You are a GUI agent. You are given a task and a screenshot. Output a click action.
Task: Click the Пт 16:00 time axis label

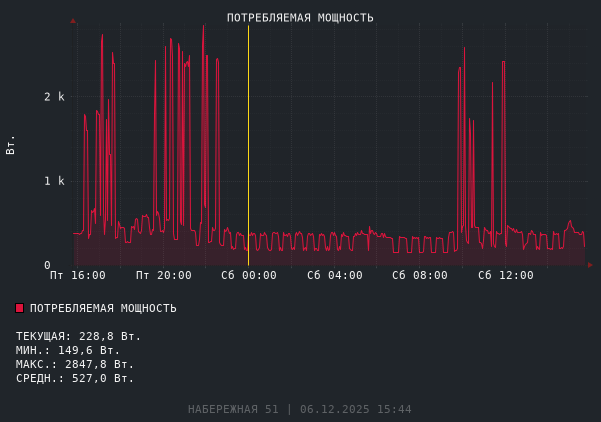coord(77,275)
